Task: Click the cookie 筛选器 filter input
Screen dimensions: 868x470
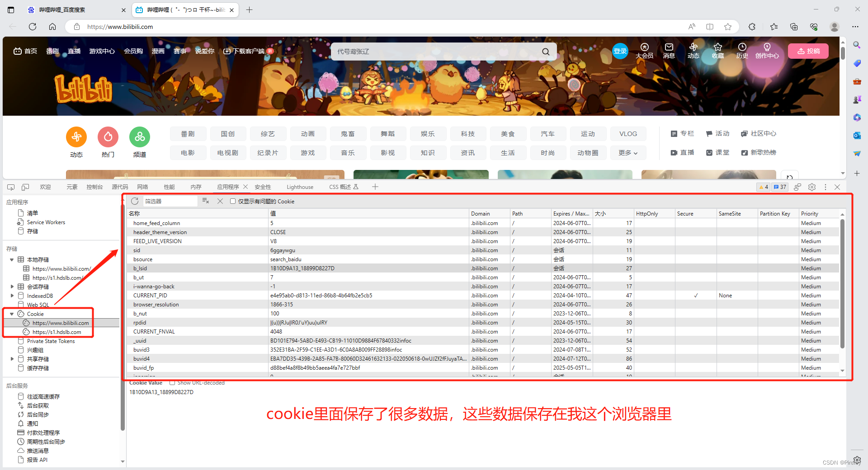Action: pos(170,201)
